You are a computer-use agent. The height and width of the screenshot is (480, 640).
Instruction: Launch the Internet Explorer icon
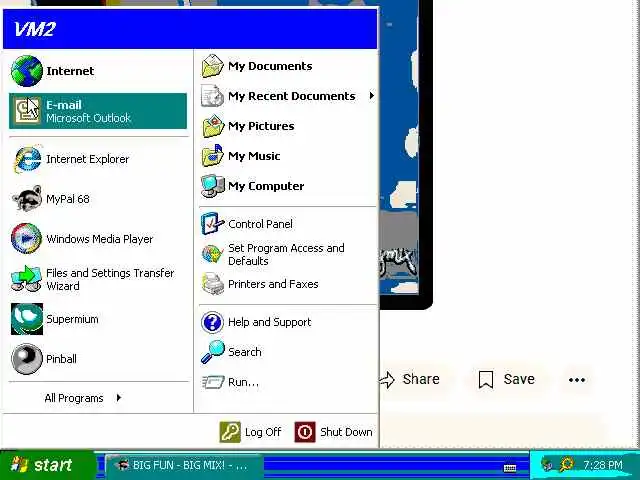click(27, 159)
